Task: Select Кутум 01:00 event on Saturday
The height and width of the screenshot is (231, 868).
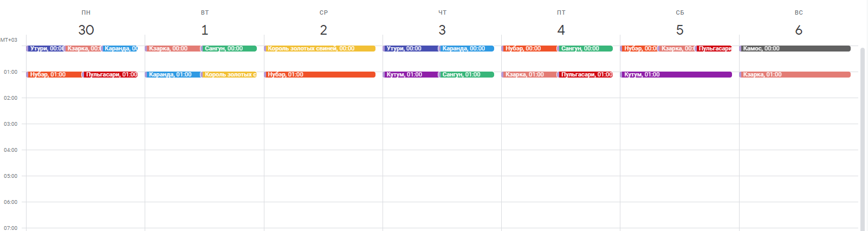Action: pyautogui.click(x=676, y=75)
